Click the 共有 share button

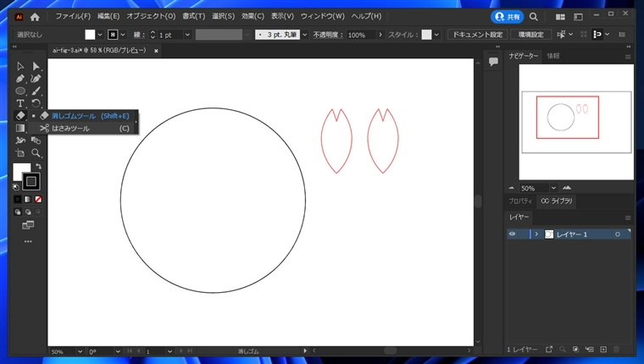(x=508, y=17)
